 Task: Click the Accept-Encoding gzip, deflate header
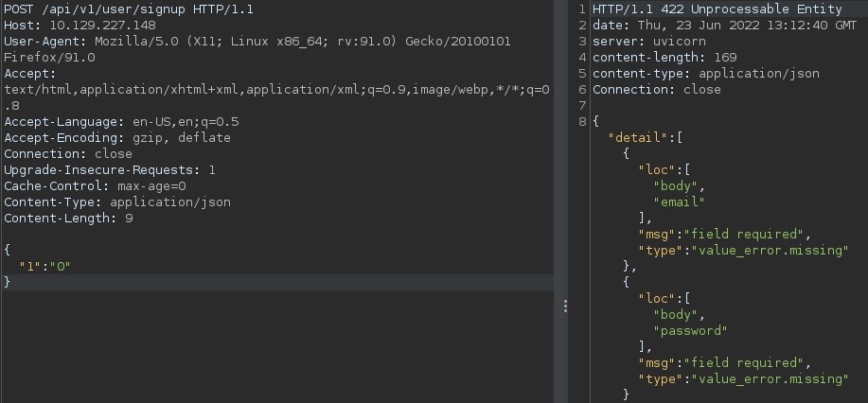117,138
